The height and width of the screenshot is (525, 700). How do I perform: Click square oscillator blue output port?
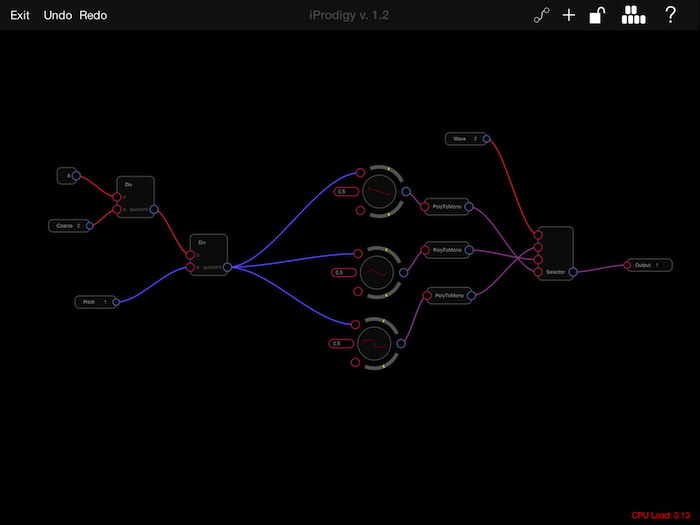click(401, 343)
